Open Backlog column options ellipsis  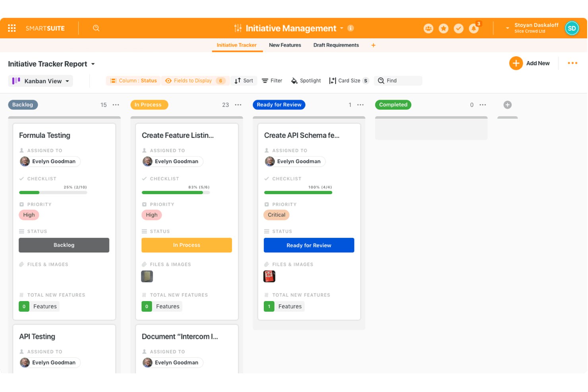(116, 105)
